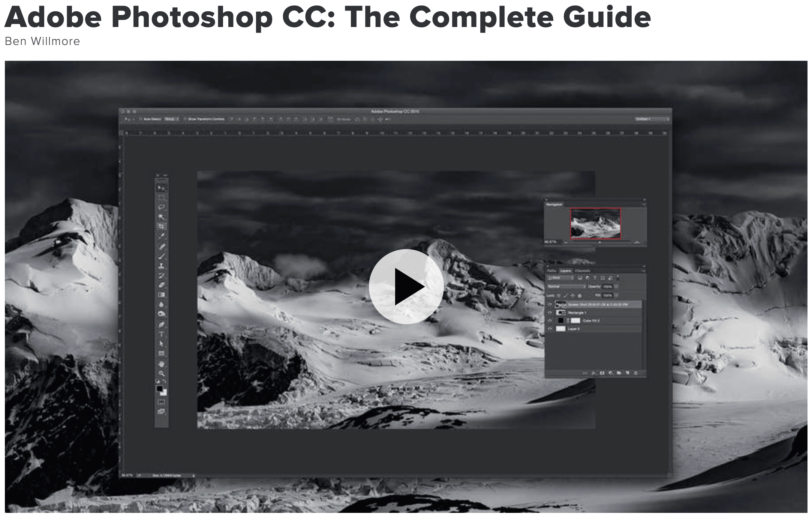Switch to the Channels tab
This screenshot has width=812, height=517.
tap(583, 271)
